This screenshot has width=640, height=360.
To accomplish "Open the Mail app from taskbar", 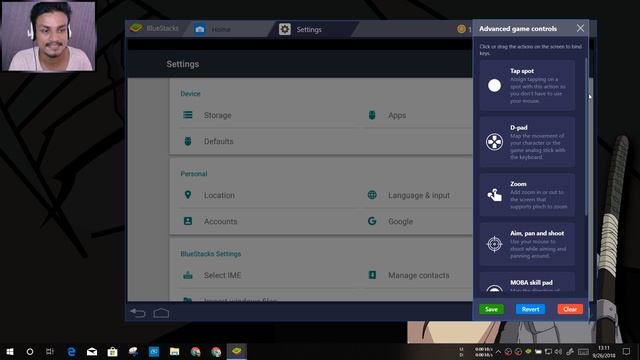I will [92, 351].
